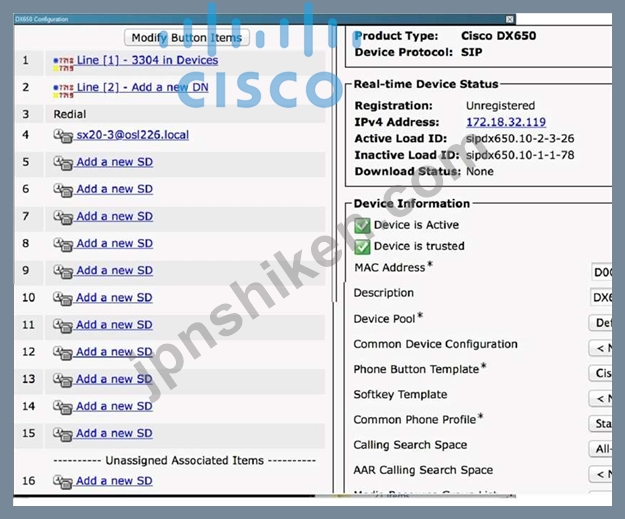Open the sx20-3@osl226.local speed dial link

132,135
